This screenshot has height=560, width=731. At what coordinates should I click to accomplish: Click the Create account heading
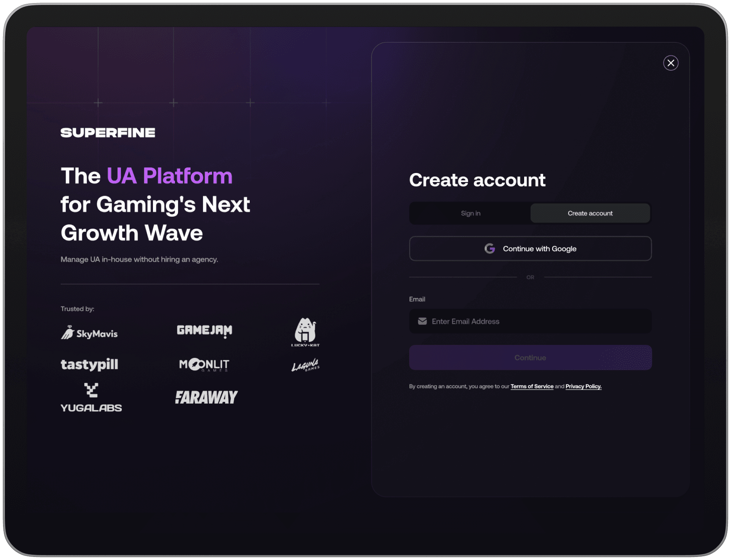tap(477, 180)
